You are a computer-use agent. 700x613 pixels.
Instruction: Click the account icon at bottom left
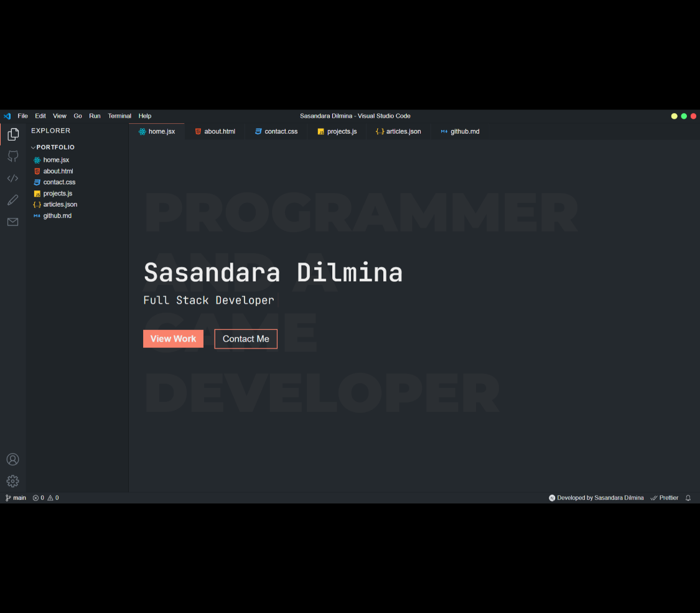(x=12, y=459)
